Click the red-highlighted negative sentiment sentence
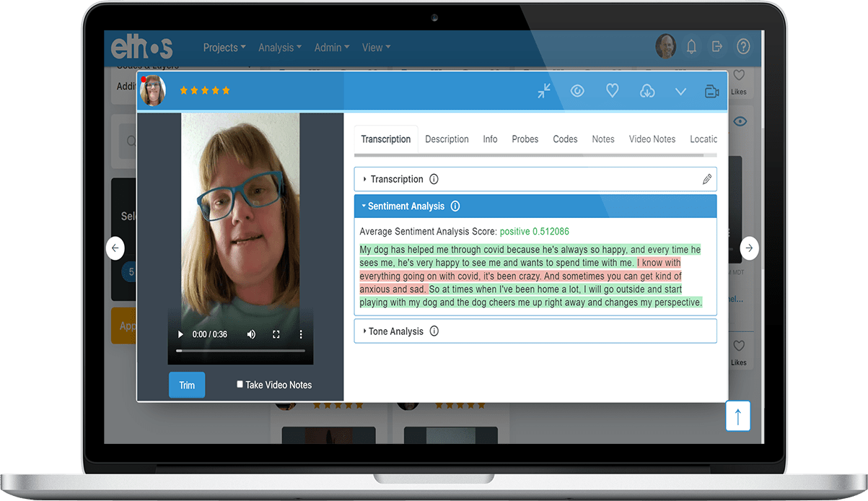The width and height of the screenshot is (868, 501). pos(520,276)
